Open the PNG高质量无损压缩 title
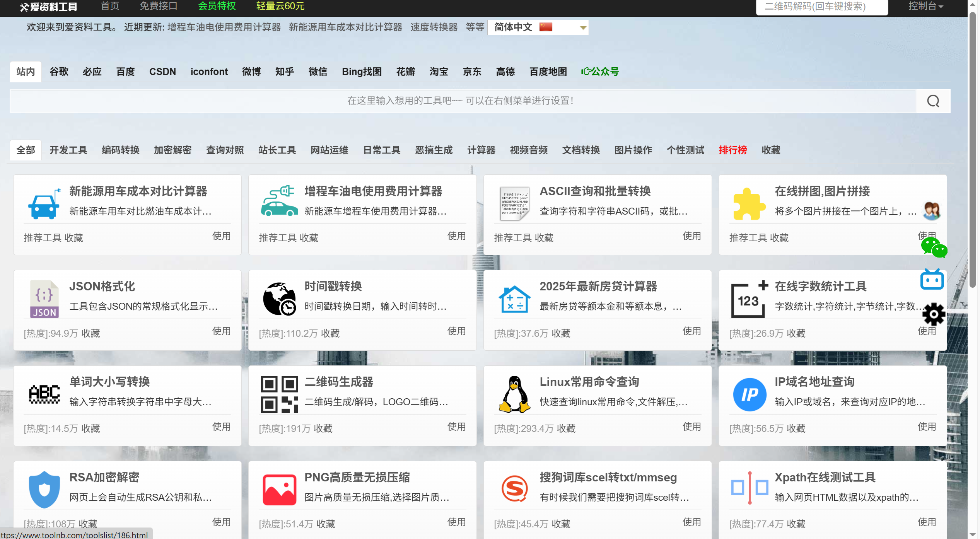 click(x=357, y=477)
